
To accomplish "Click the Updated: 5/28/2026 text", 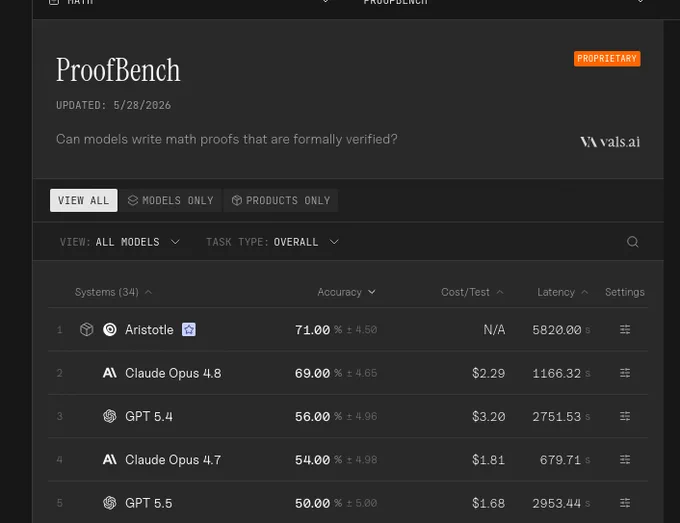I will click(113, 105).
